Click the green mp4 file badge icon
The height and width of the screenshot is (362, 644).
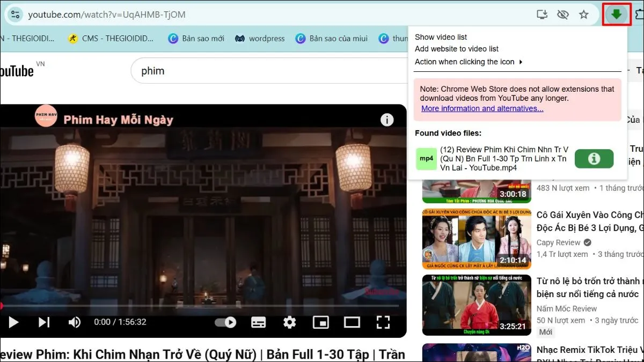[x=426, y=158]
